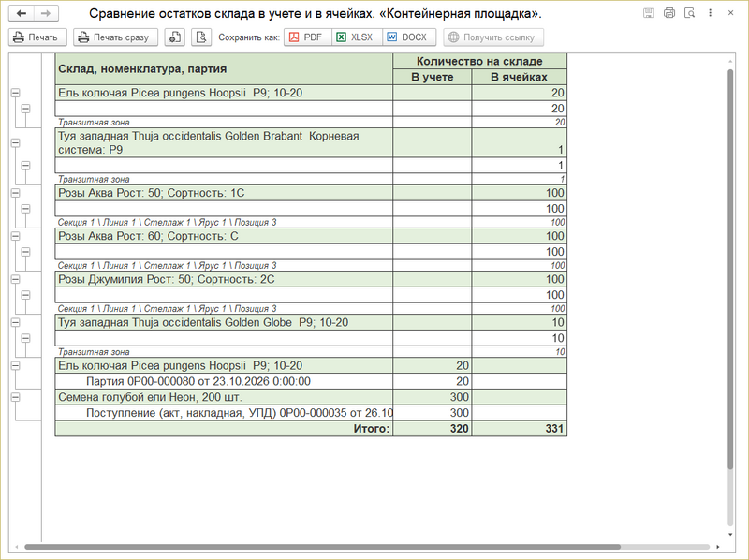This screenshot has height=560, width=749.
Task: Select the В учете column header
Action: coord(433,77)
